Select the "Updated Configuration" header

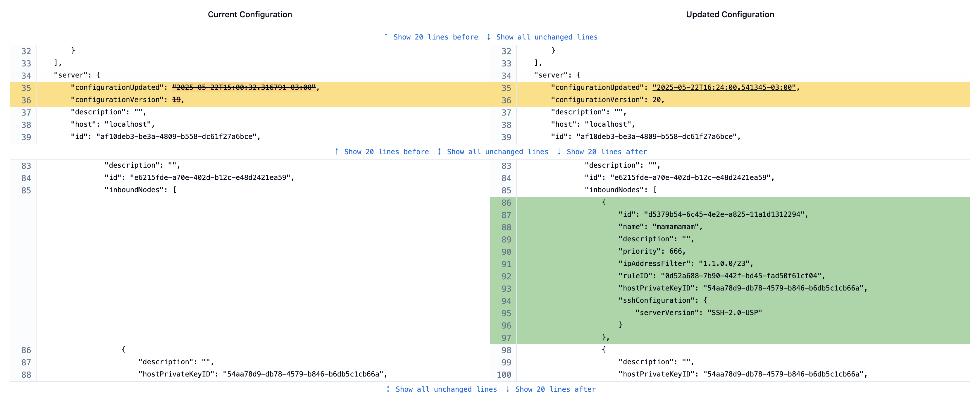click(x=729, y=14)
